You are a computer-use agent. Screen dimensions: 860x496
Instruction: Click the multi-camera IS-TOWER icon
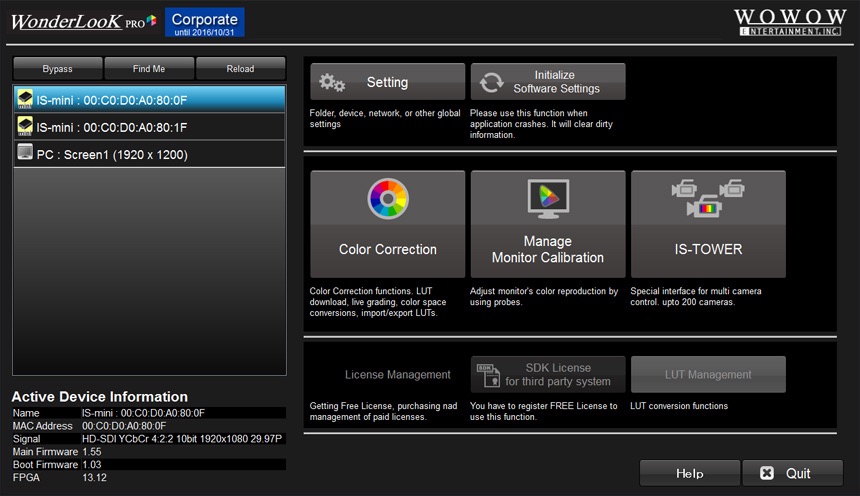pyautogui.click(x=708, y=198)
